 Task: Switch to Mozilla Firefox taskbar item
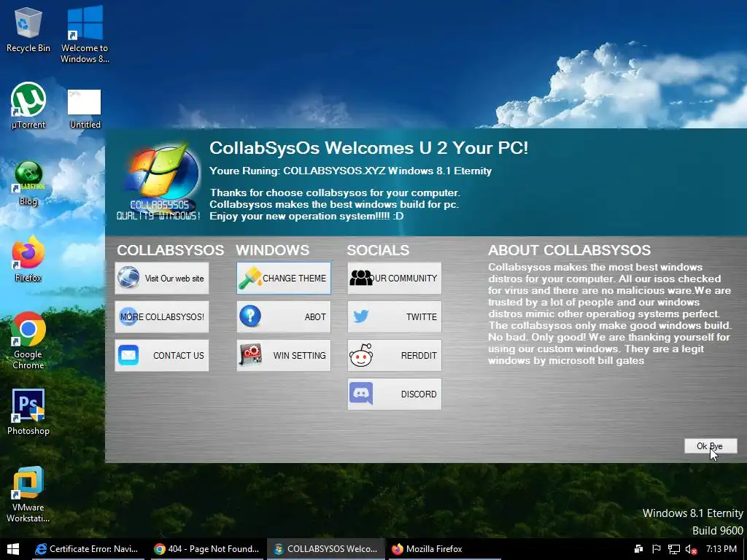[x=444, y=549]
